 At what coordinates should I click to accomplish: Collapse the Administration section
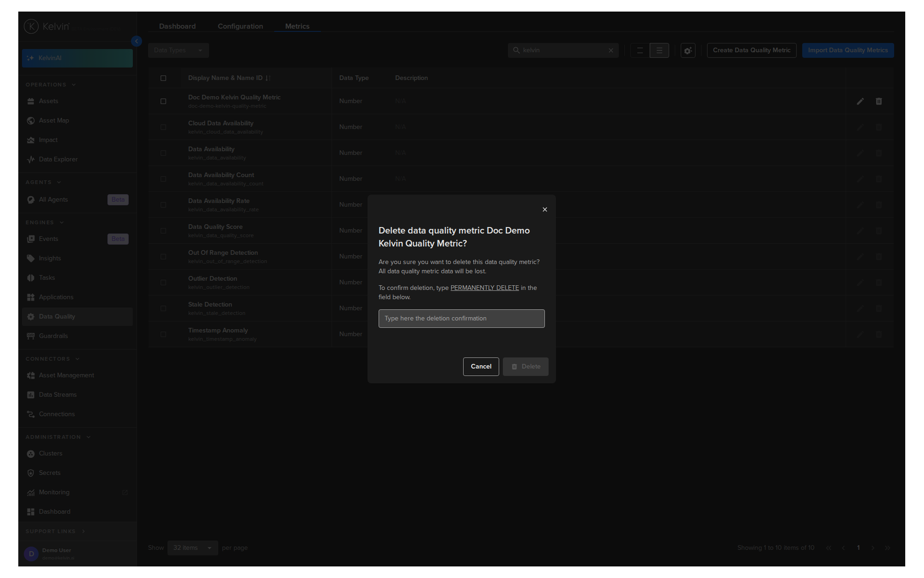[58, 437]
